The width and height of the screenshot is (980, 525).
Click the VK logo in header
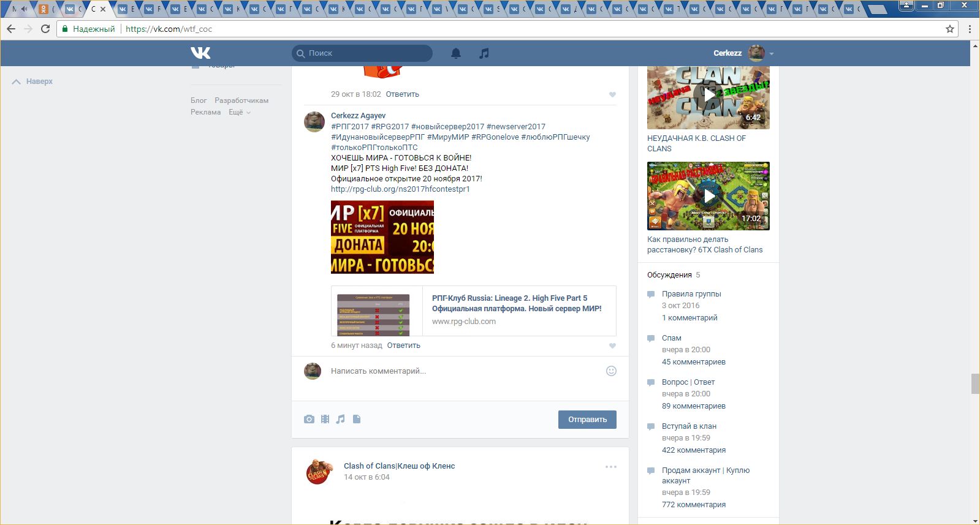click(200, 53)
